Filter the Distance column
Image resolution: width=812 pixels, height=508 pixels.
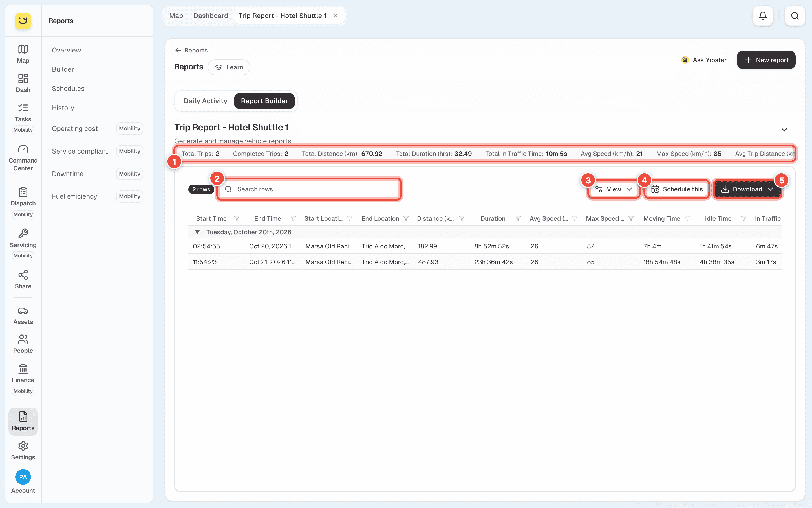tap(462, 219)
